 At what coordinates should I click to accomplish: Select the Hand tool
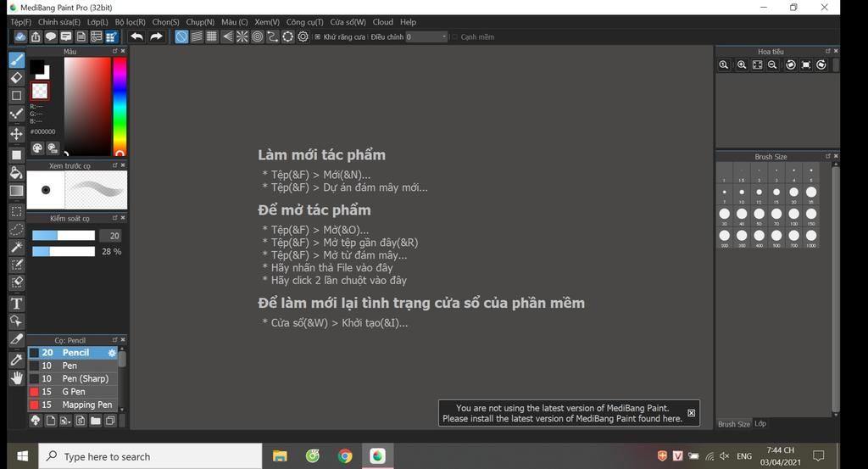(x=17, y=378)
